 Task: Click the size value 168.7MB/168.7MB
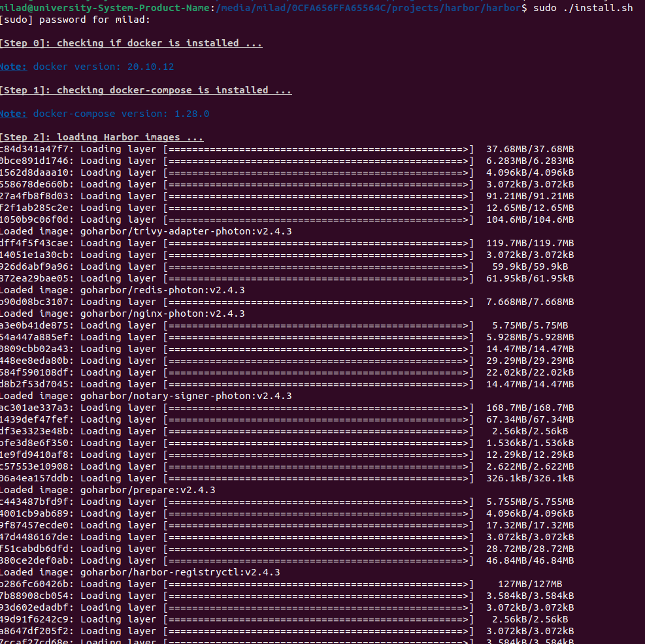click(530, 408)
